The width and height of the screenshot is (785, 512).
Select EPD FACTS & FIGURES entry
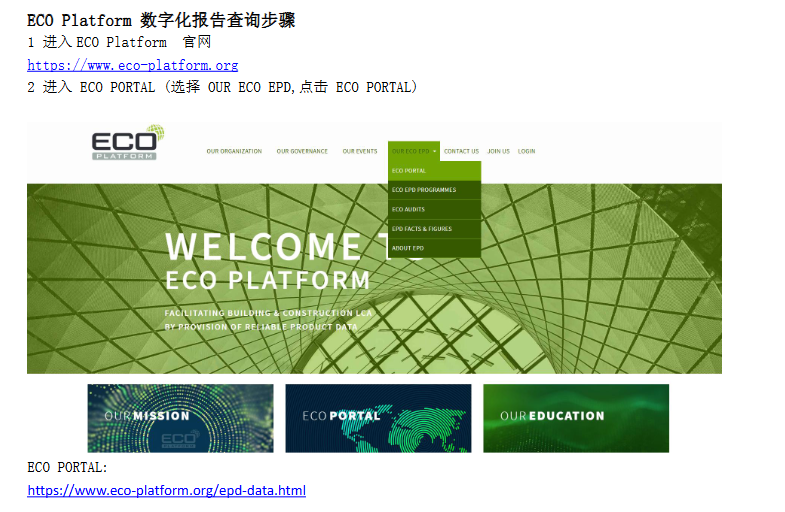click(434, 229)
